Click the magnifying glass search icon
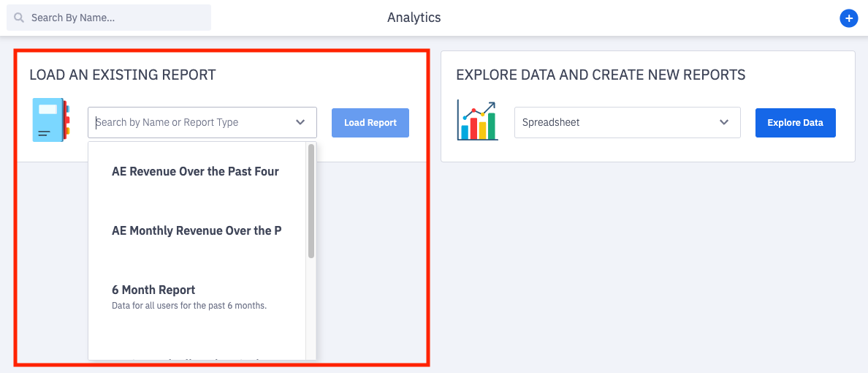868x373 pixels. point(19,18)
